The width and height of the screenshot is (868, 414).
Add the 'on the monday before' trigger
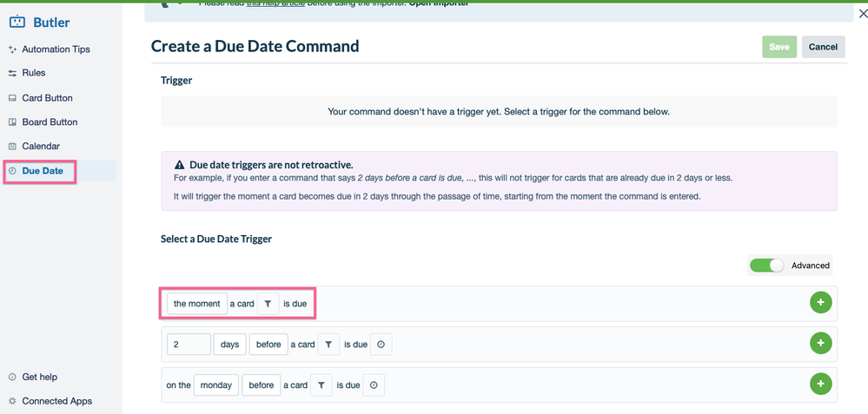pyautogui.click(x=820, y=384)
